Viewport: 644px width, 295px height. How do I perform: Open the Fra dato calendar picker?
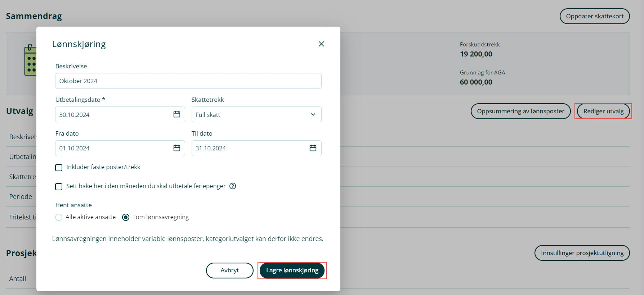(x=176, y=148)
